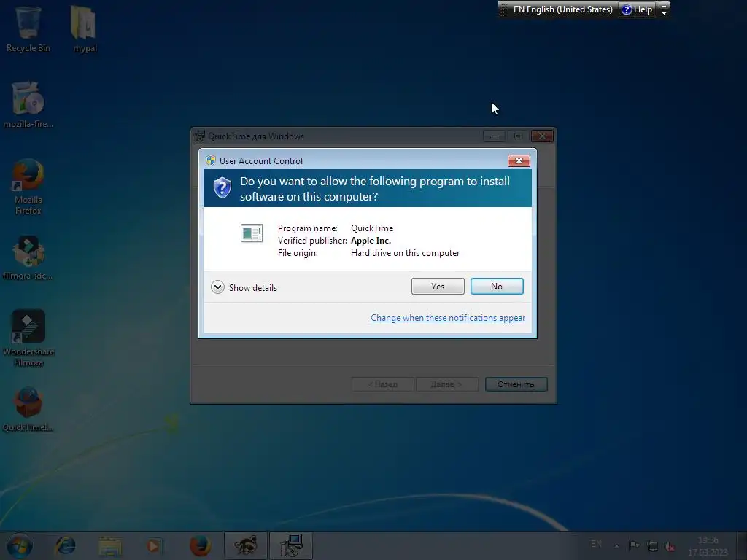
Task: Open Change when these notifications appear link
Action: pyautogui.click(x=448, y=318)
